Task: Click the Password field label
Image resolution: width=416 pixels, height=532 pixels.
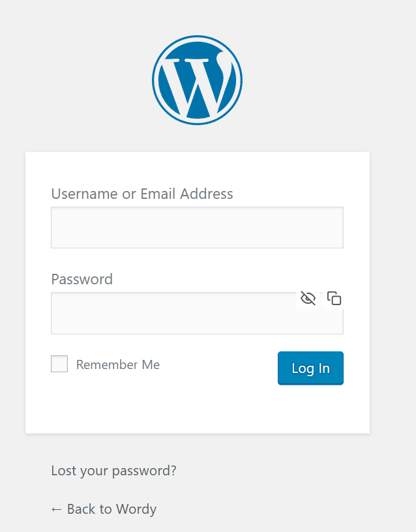Action: coord(82,279)
